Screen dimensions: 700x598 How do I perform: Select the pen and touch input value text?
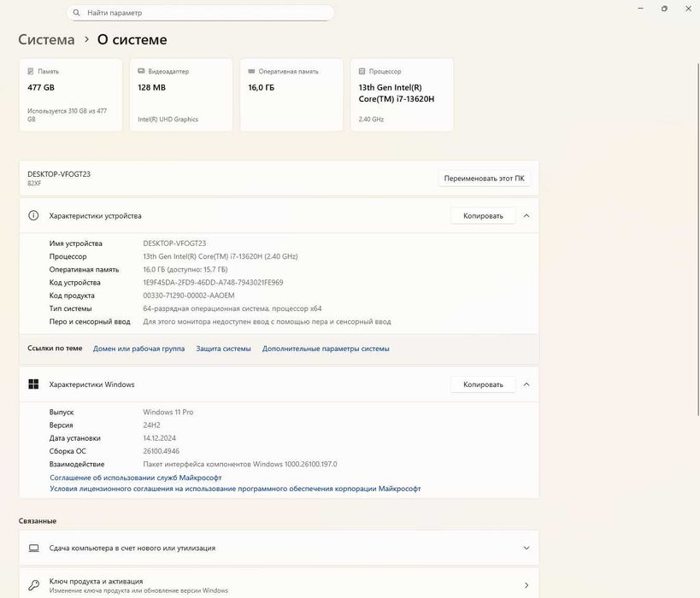(267, 321)
